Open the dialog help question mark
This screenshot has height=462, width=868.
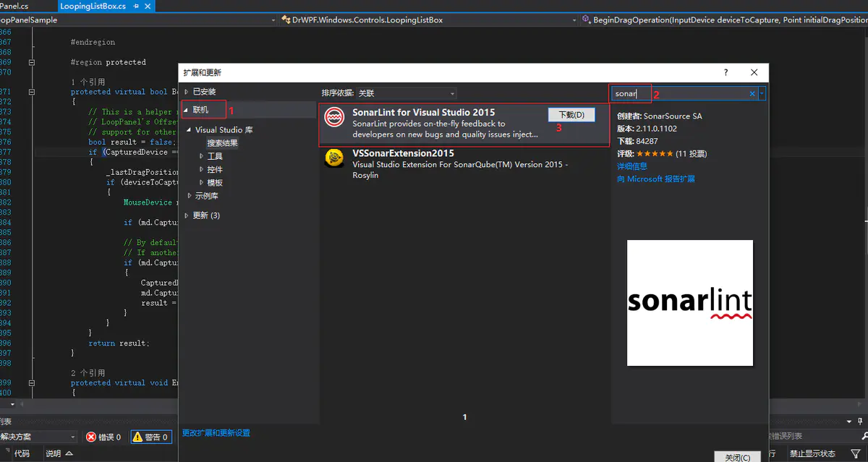pyautogui.click(x=726, y=72)
